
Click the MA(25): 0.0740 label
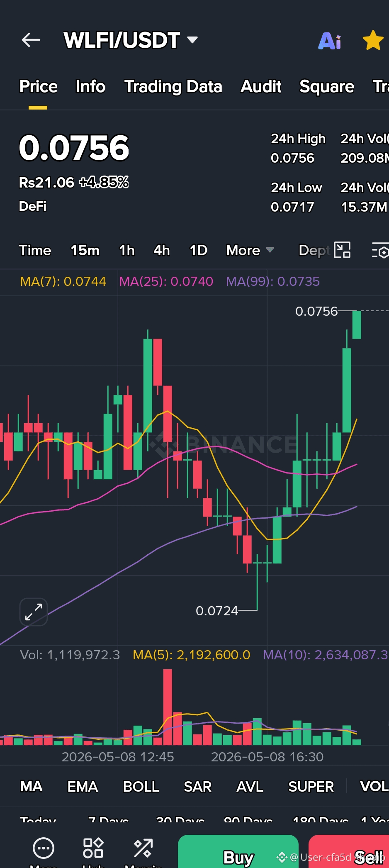pyautogui.click(x=166, y=281)
